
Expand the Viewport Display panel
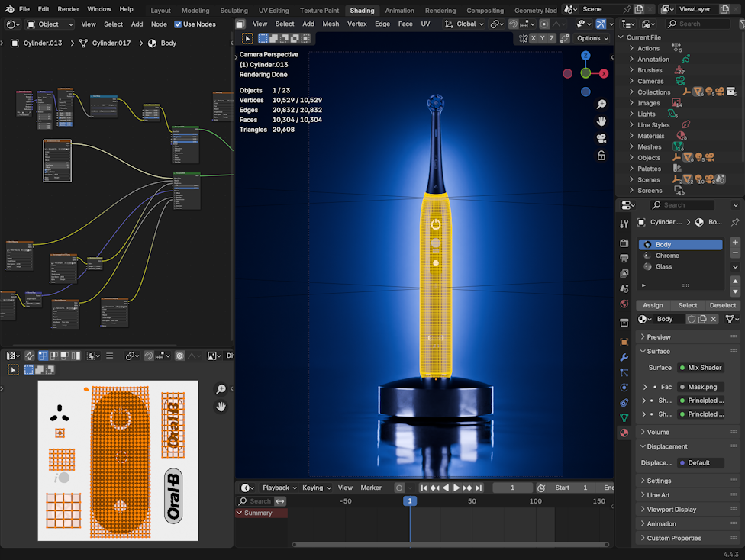coord(670,509)
